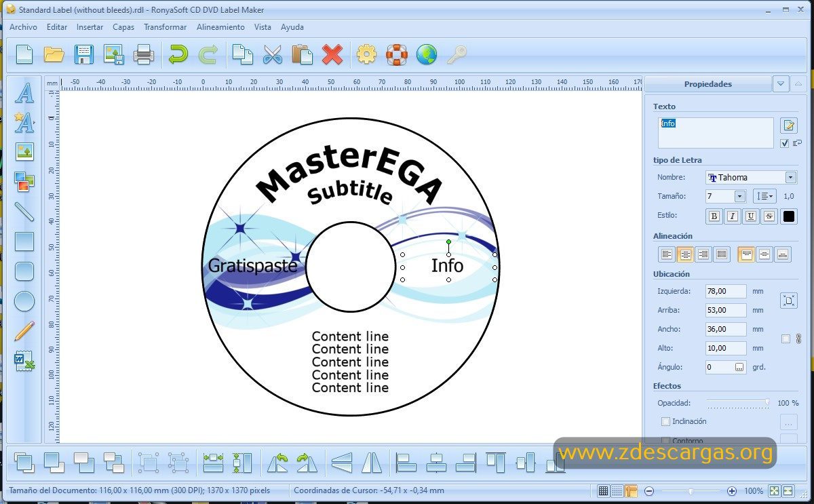Open the angle picker button next to Ángulo
Screen dimensions: 814x504
pos(739,367)
